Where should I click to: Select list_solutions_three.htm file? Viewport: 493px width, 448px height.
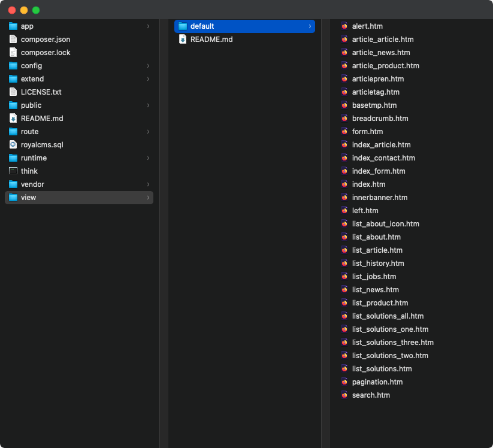click(x=392, y=343)
